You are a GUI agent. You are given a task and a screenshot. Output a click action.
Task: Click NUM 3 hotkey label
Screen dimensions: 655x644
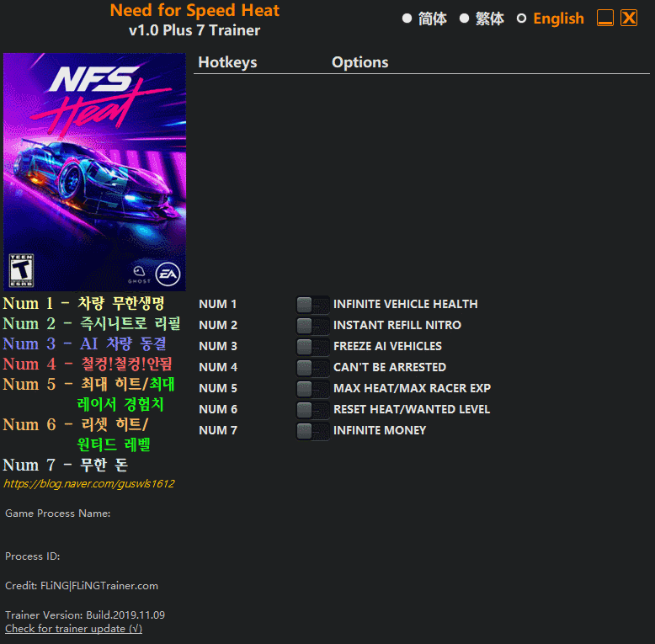(218, 346)
